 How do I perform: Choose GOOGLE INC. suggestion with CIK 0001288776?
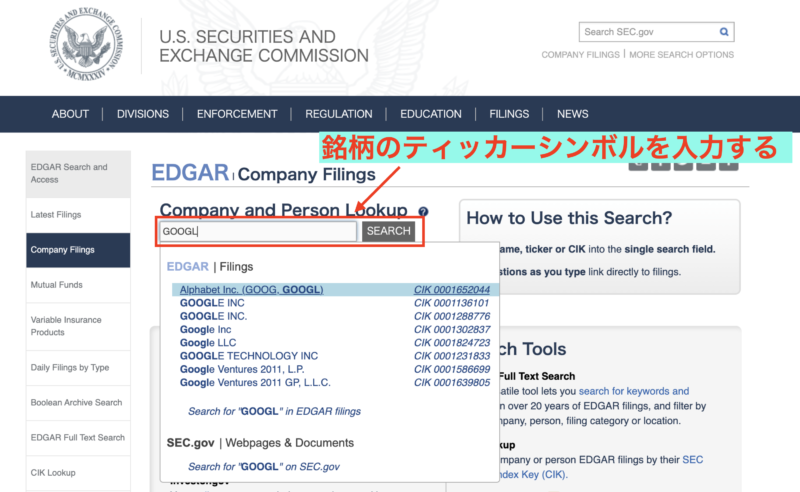pyautogui.click(x=213, y=316)
